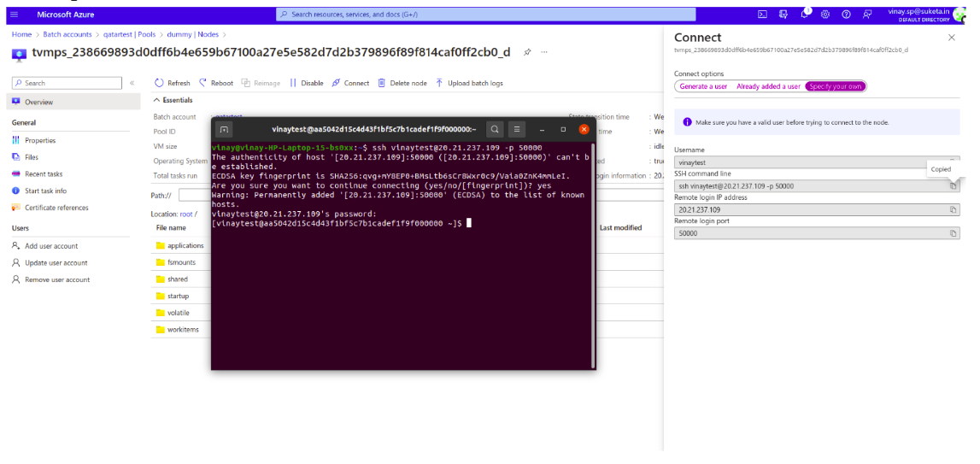The width and height of the screenshot is (980, 464).
Task: Disable the node from the toolbar
Action: (307, 83)
